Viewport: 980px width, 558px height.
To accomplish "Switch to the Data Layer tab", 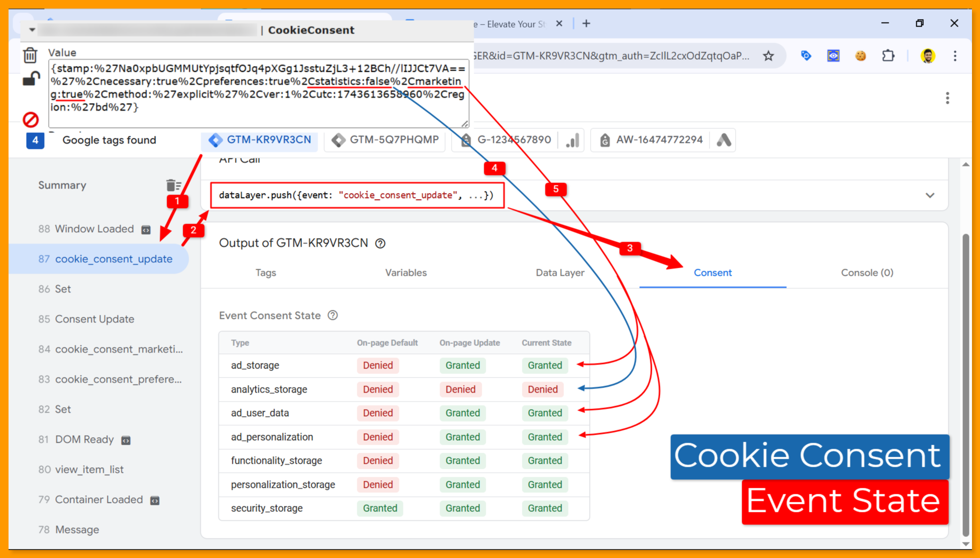I will coord(559,273).
